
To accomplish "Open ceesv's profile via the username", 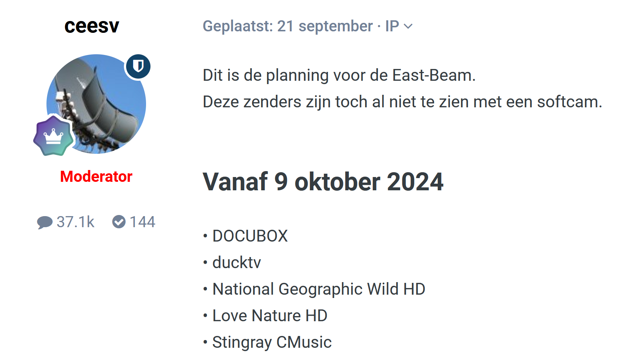I will point(92,26).
